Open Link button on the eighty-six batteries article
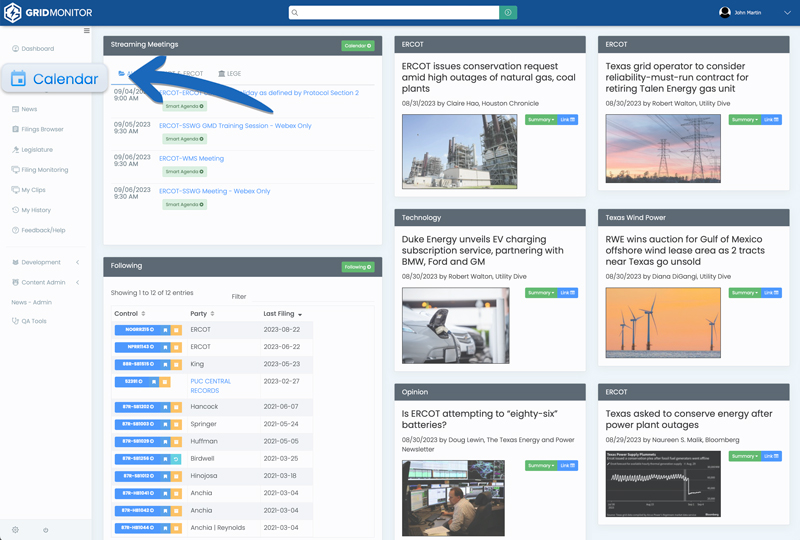The width and height of the screenshot is (800, 540). coord(567,465)
